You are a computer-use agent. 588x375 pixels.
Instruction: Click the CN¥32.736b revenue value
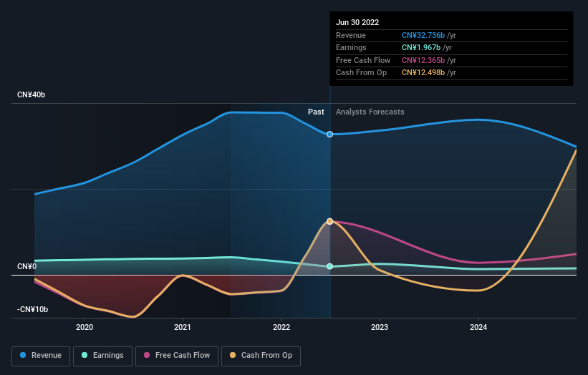tap(423, 35)
